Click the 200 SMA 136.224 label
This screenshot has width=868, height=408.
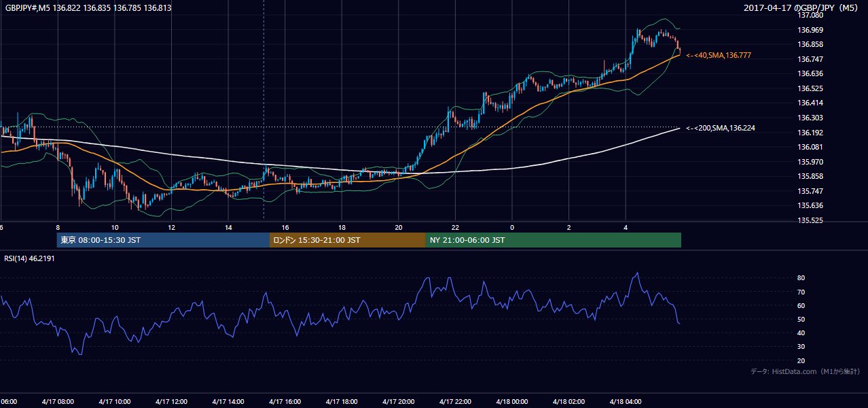[721, 128]
